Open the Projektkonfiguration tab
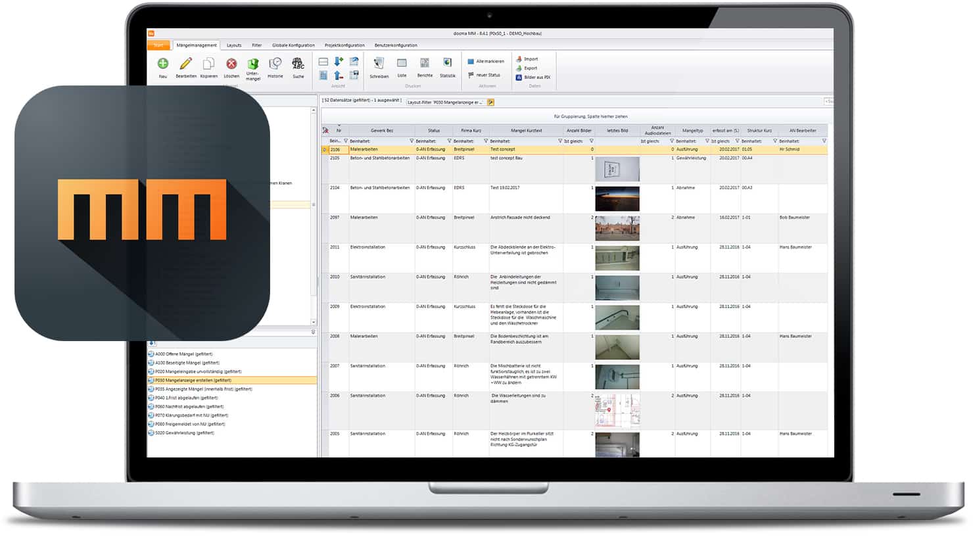 (344, 45)
